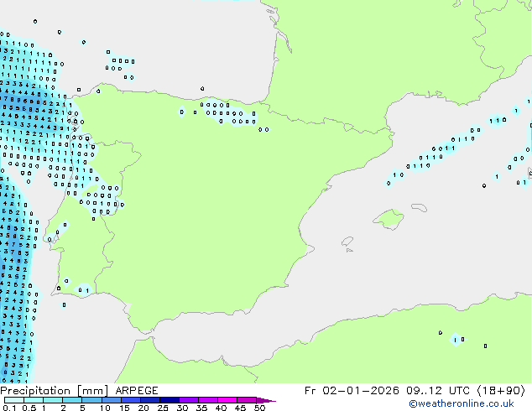Click the arrow tip beyond 50 on legend
The image size is (532, 411).
tap(266, 400)
